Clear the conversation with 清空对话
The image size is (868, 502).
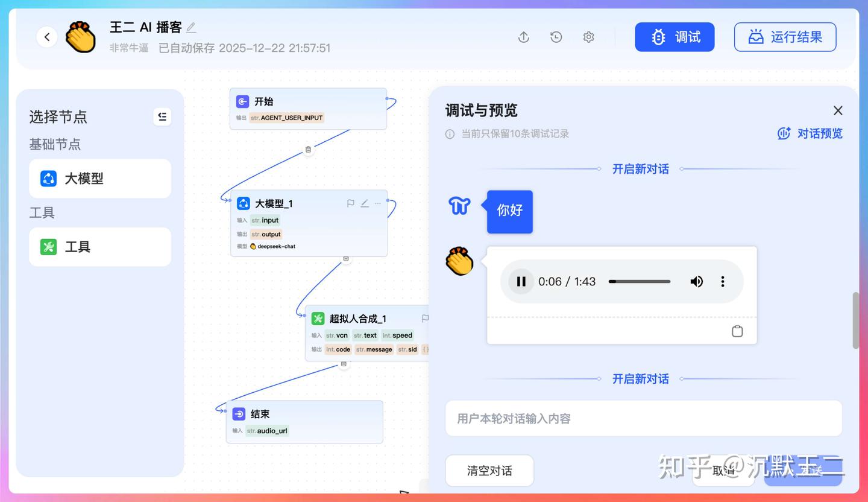(489, 471)
